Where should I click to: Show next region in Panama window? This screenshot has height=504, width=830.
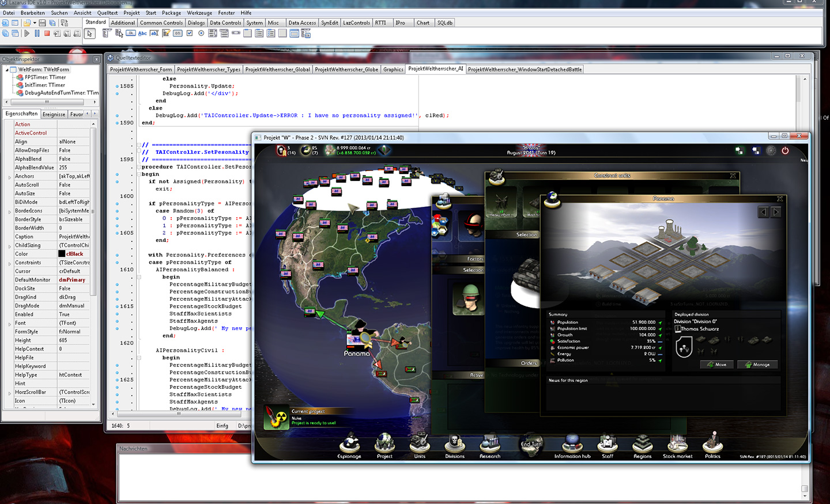776,212
